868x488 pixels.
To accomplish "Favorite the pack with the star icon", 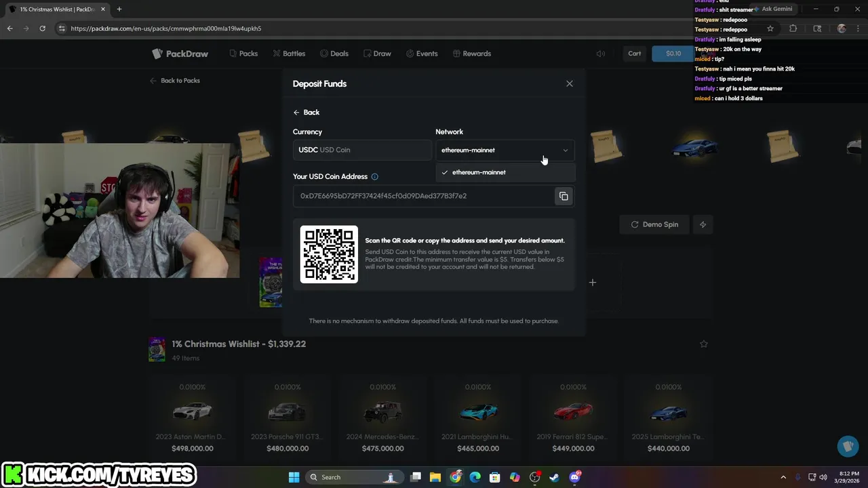I will [704, 344].
